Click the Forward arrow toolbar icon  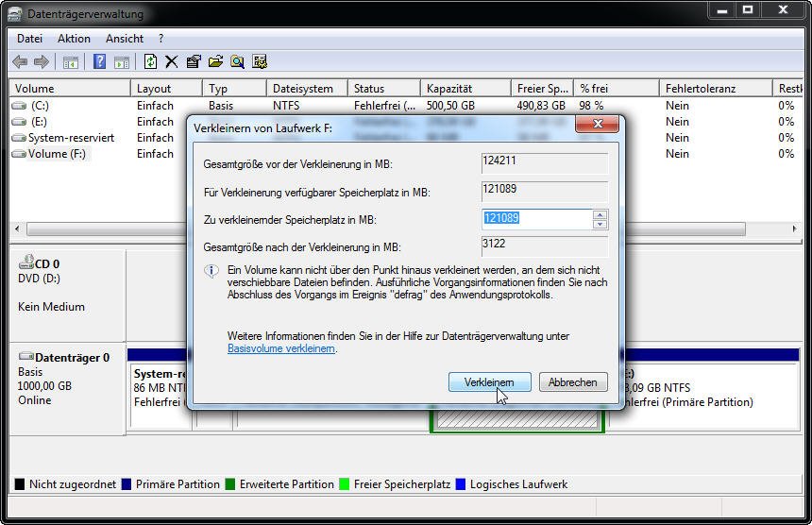point(41,62)
